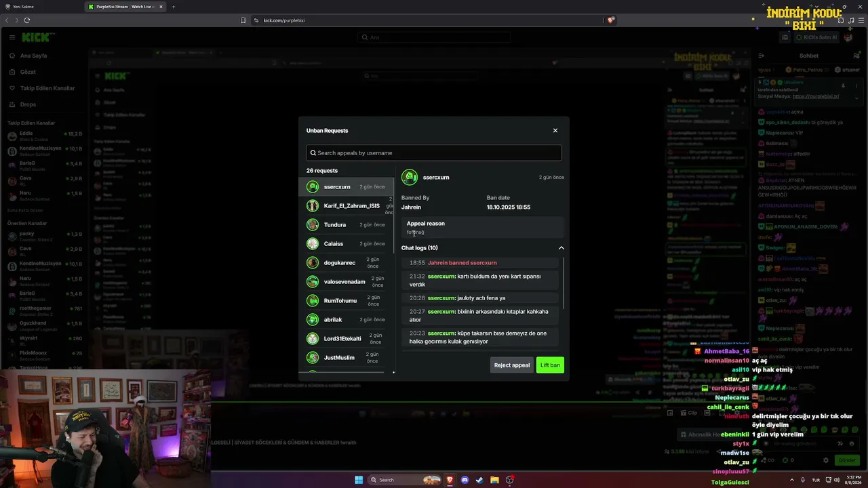Click dogukanrec's avatar icon
This screenshot has height=488, width=868.
coord(313,262)
